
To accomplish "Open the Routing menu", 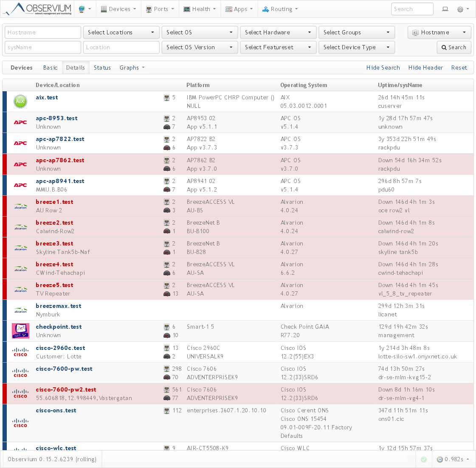I will coord(280,9).
